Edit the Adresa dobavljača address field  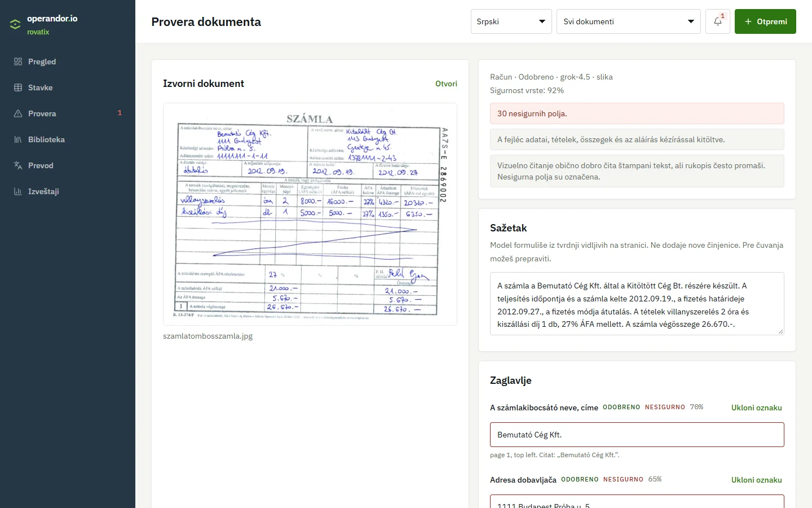637,501
